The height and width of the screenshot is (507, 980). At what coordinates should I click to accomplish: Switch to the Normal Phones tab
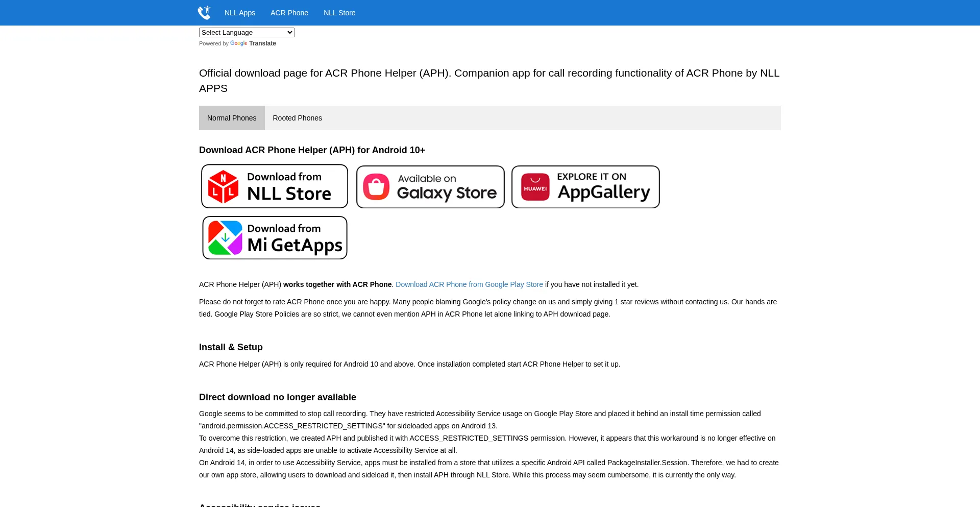(x=232, y=118)
